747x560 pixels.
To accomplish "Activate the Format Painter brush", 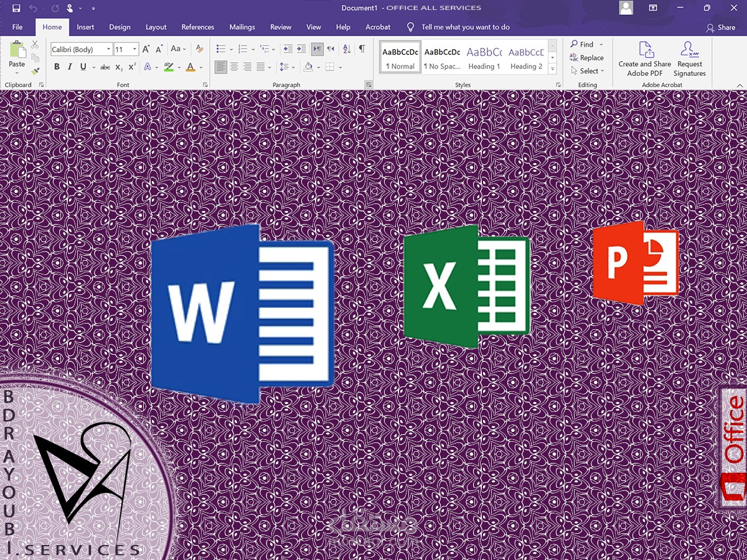I will pyautogui.click(x=35, y=71).
